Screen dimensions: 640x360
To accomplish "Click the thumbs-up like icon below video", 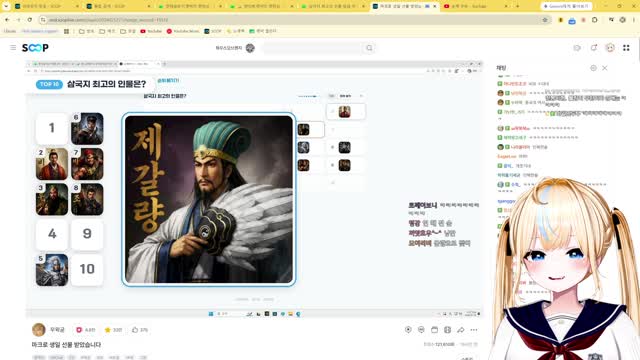I will (x=135, y=330).
